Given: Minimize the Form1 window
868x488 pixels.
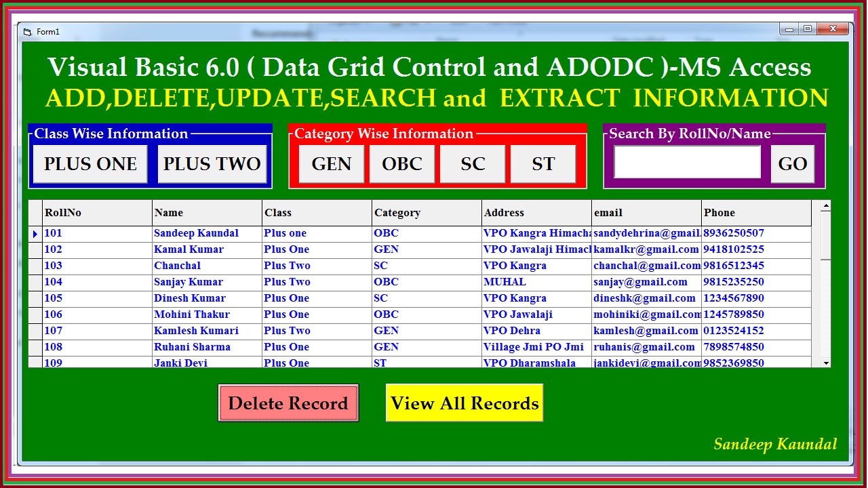Looking at the screenshot, I should pos(789,28).
